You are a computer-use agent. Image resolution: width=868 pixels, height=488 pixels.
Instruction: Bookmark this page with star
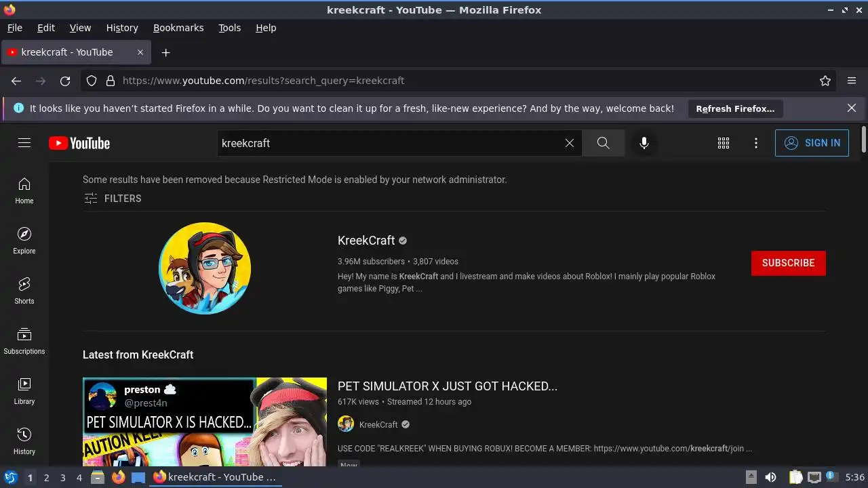(x=825, y=81)
